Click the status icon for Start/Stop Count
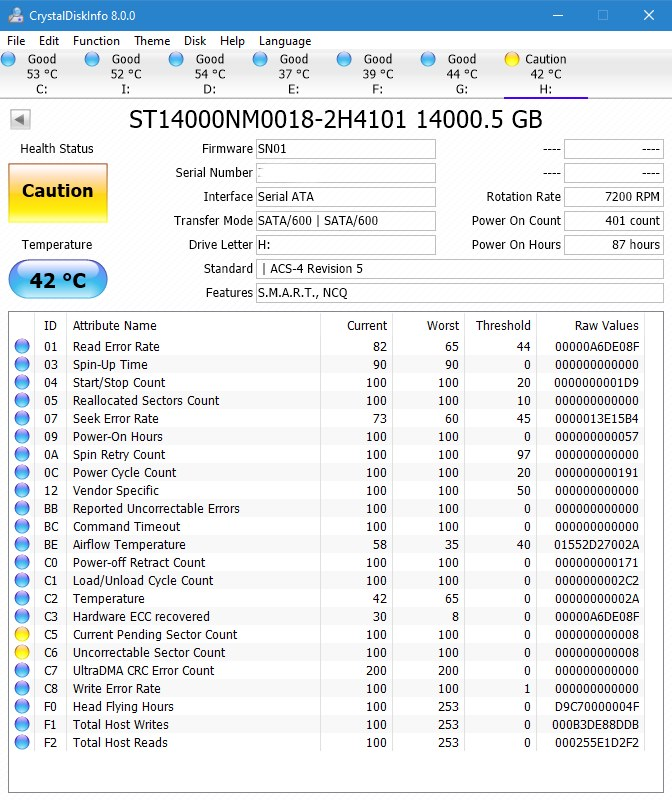The width and height of the screenshot is (672, 800). (22, 382)
